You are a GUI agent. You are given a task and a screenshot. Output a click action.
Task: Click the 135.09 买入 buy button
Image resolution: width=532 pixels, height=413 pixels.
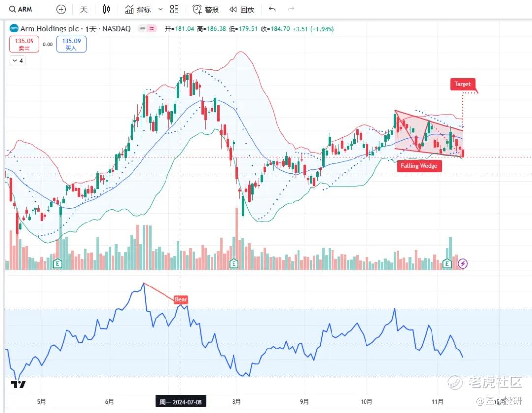[x=71, y=44]
